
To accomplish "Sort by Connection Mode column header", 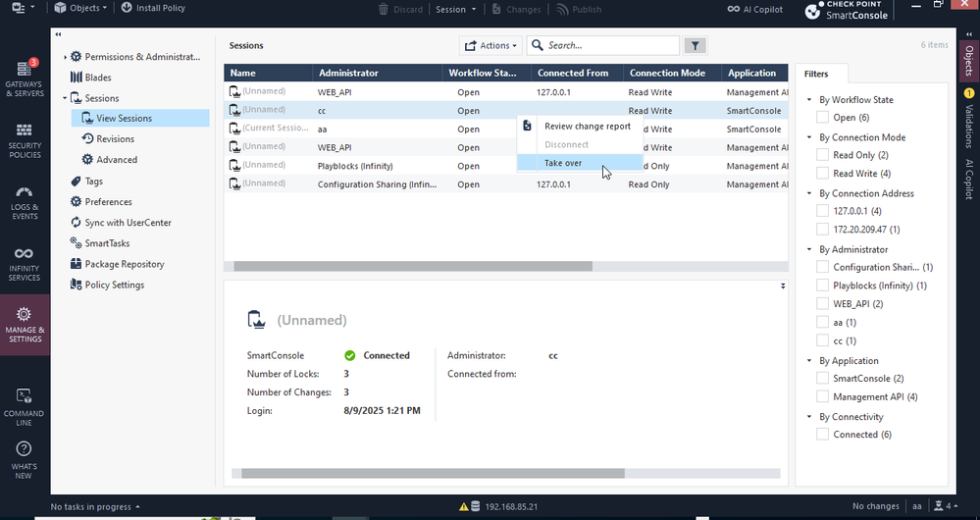I will coord(672,74).
